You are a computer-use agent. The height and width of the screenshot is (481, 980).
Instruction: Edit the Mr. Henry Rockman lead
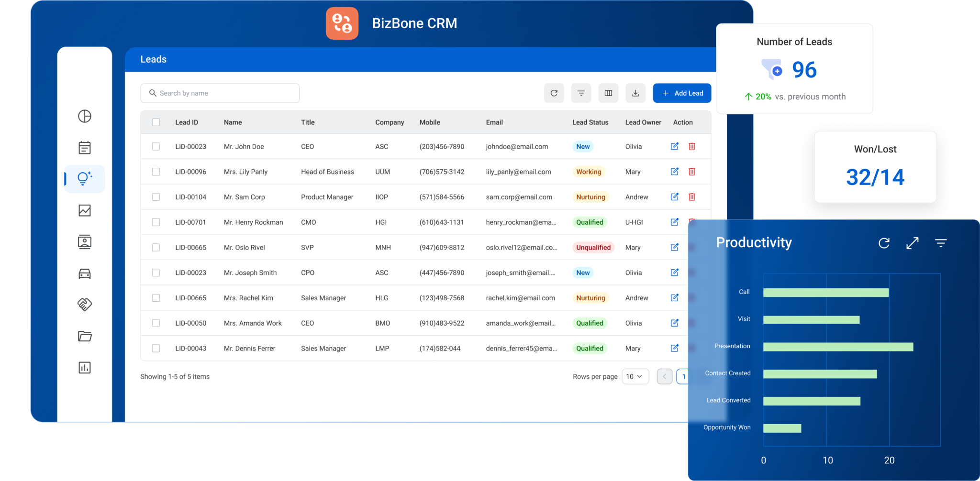(675, 222)
